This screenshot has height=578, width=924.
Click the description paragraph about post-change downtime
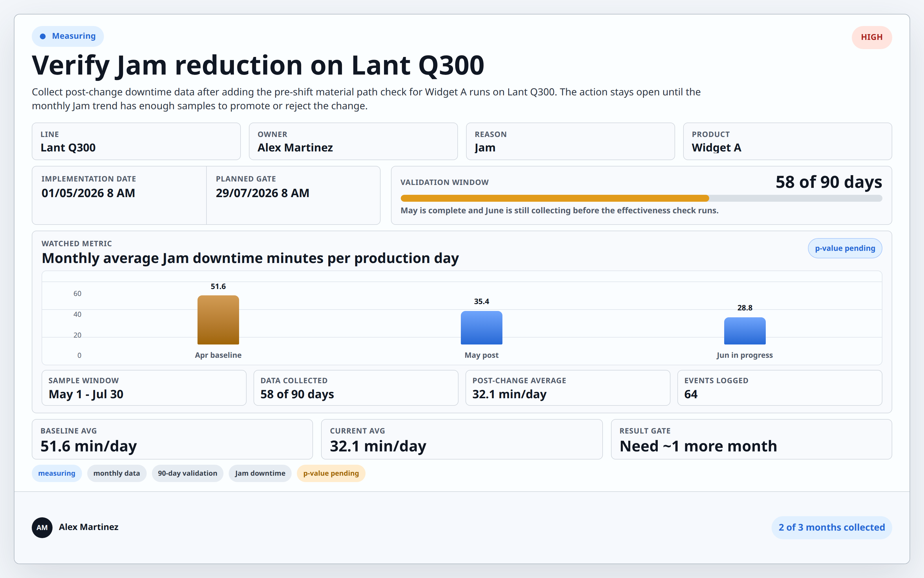pyautogui.click(x=366, y=99)
